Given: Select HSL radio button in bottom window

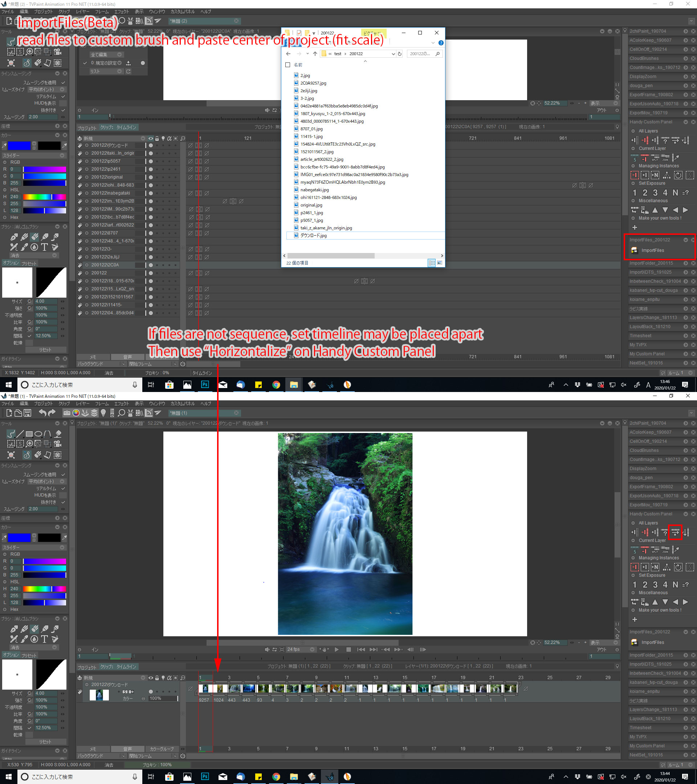Looking at the screenshot, I should [5, 582].
